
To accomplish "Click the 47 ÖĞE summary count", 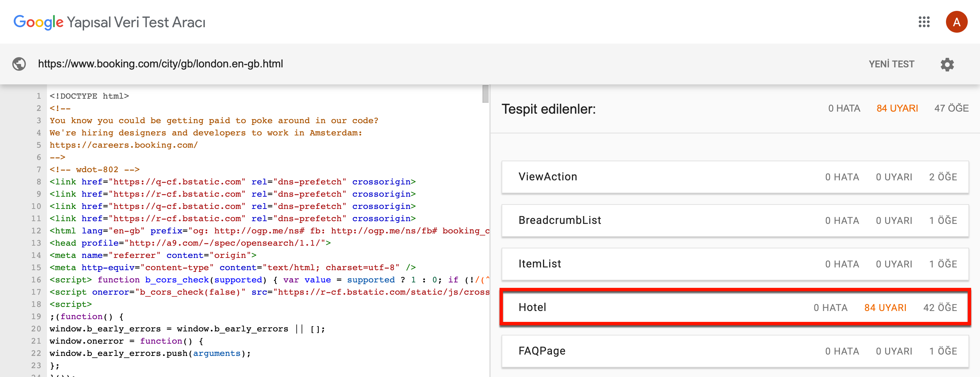I will 951,109.
